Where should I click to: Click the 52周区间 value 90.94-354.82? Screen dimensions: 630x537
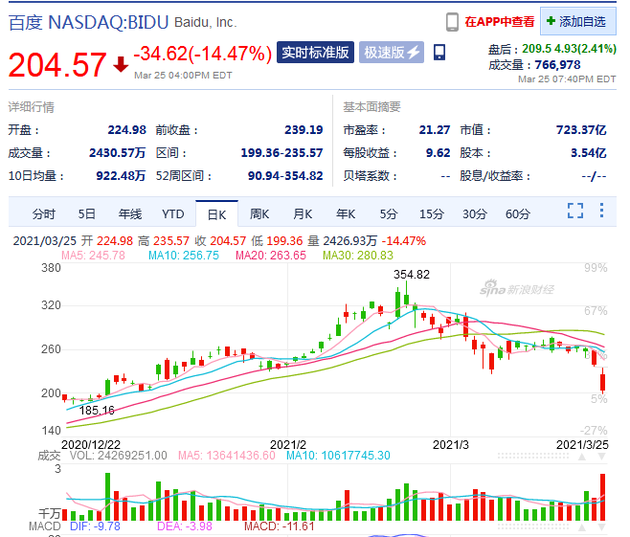[x=285, y=176]
